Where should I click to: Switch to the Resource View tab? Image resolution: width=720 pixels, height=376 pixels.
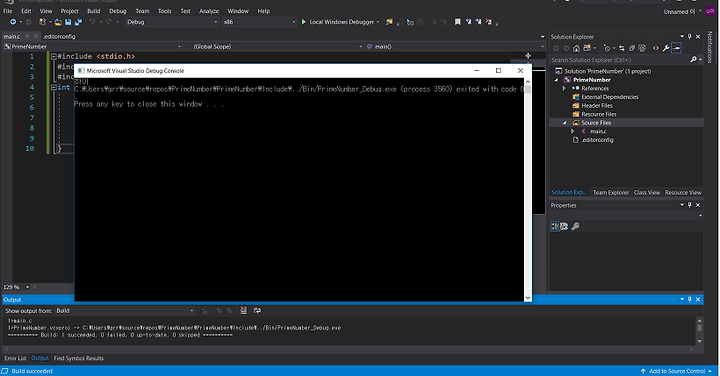tap(683, 192)
